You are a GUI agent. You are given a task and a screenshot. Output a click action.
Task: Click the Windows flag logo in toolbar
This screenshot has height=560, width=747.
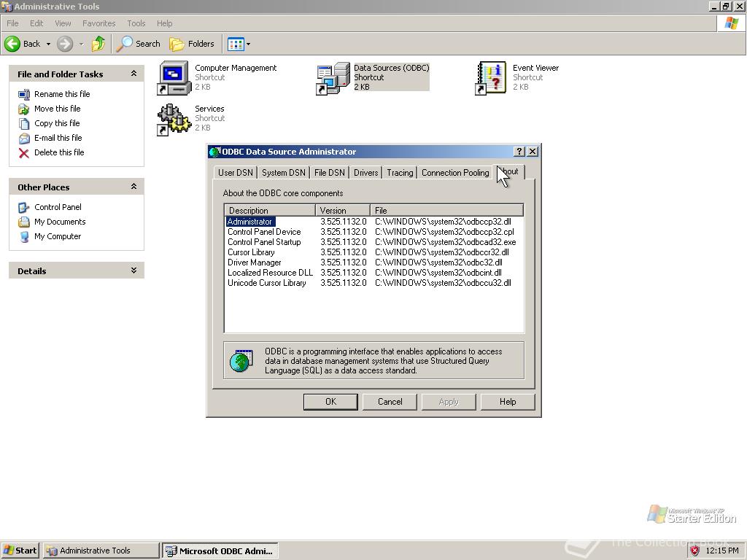pos(731,23)
